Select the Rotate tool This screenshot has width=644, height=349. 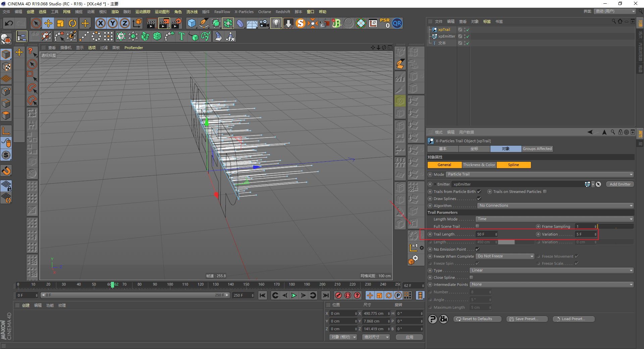point(72,23)
